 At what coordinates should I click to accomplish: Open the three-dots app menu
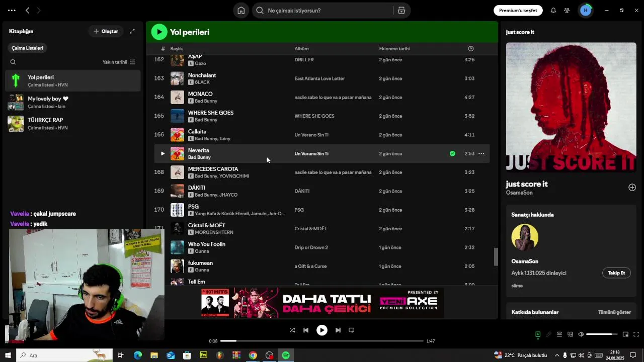(12, 11)
